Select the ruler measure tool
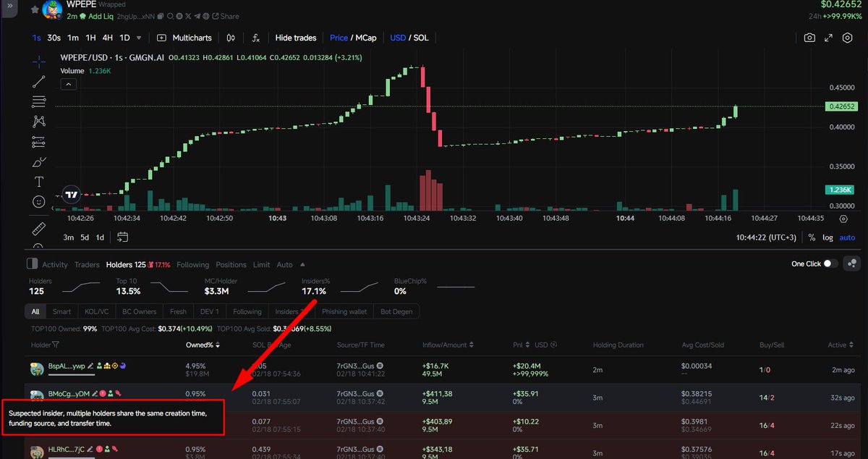Image resolution: width=868 pixels, height=459 pixels. point(39,230)
